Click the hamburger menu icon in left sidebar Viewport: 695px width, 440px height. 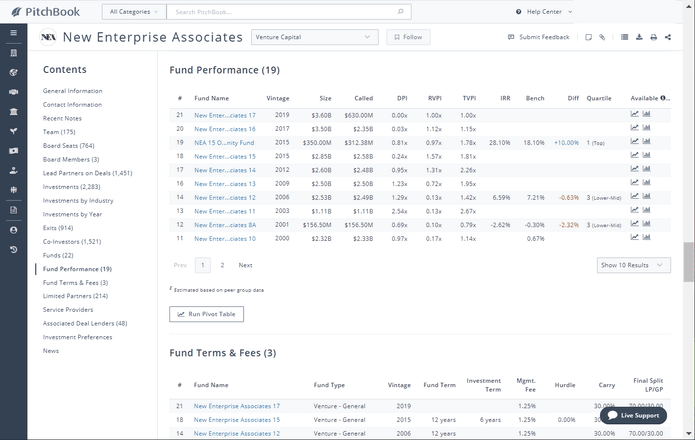13,33
